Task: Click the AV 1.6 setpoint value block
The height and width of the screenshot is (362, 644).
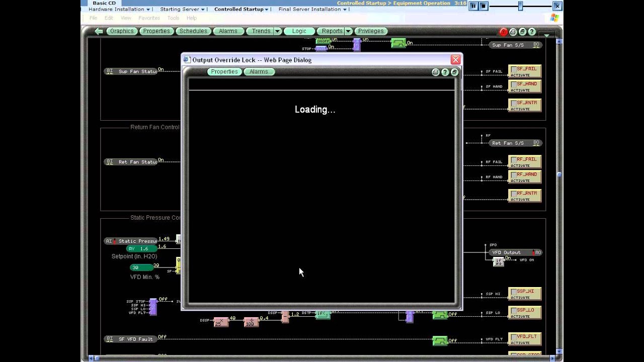Action: click(x=141, y=248)
